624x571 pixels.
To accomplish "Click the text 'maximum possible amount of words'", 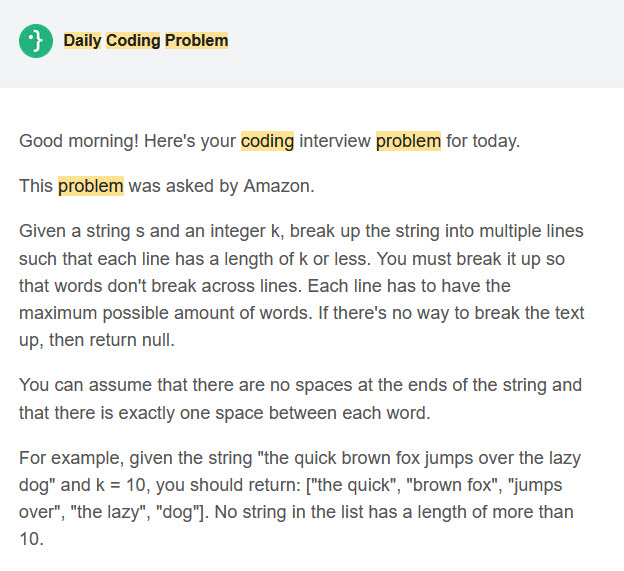I will pos(164,313).
